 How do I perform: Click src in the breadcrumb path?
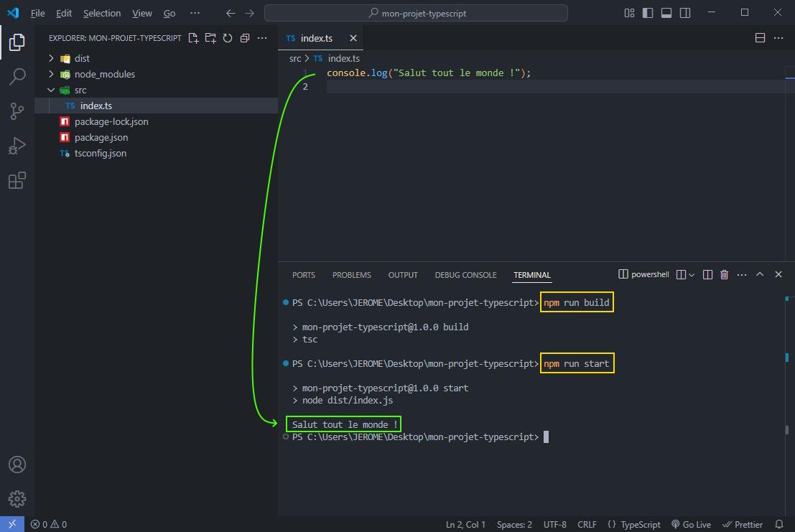pyautogui.click(x=295, y=58)
